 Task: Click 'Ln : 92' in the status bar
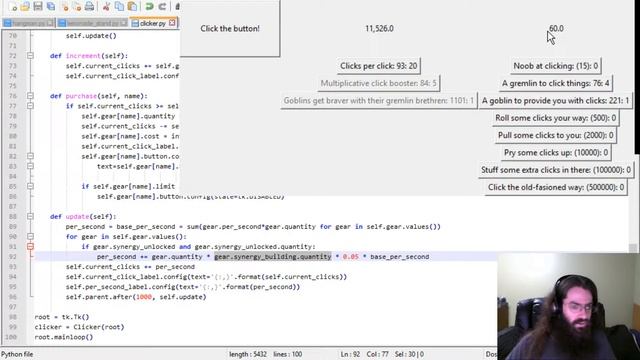(x=350, y=354)
